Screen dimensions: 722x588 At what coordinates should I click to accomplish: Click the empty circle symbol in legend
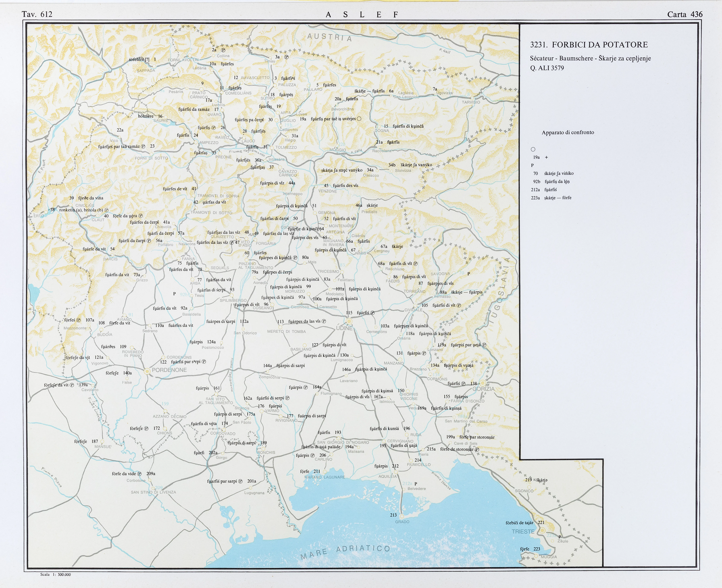pos(533,149)
